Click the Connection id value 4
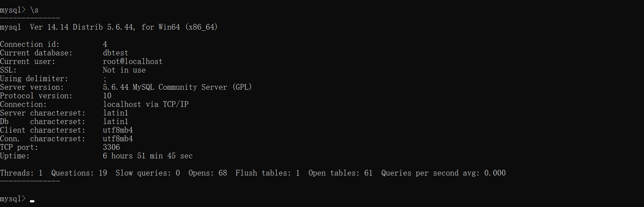 tap(105, 44)
